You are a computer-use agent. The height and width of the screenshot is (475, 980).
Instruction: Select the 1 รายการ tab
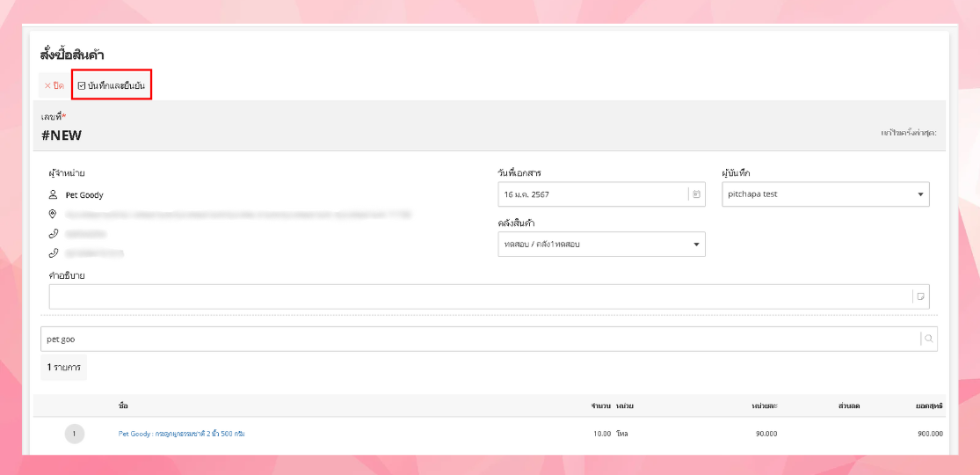pyautogui.click(x=63, y=367)
